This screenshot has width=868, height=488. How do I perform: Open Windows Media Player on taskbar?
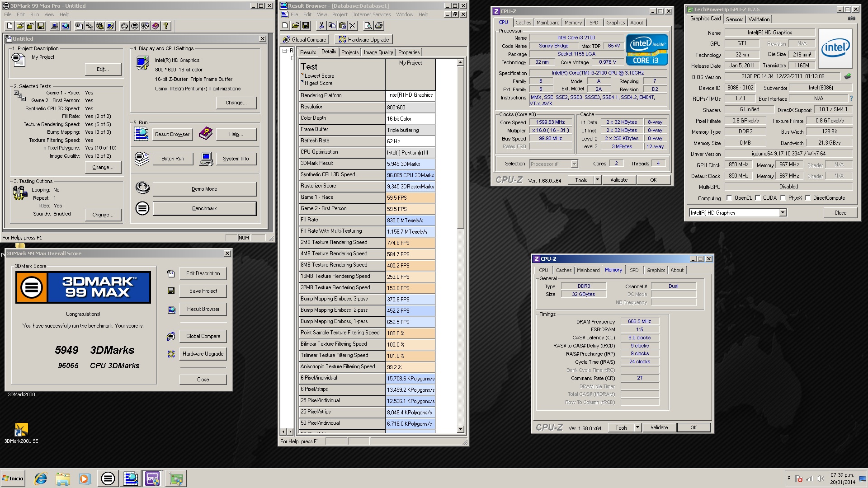click(85, 479)
